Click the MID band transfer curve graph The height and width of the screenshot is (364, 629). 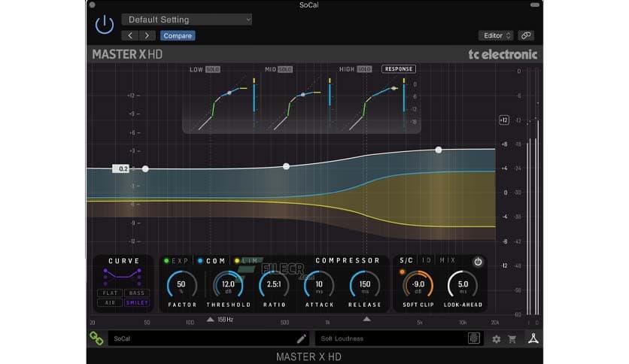coord(298,104)
